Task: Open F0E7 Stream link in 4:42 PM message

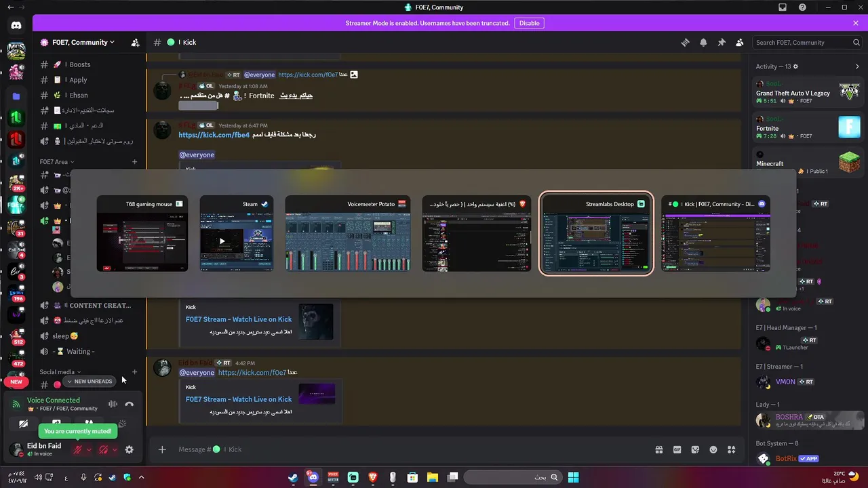Action: (239, 399)
